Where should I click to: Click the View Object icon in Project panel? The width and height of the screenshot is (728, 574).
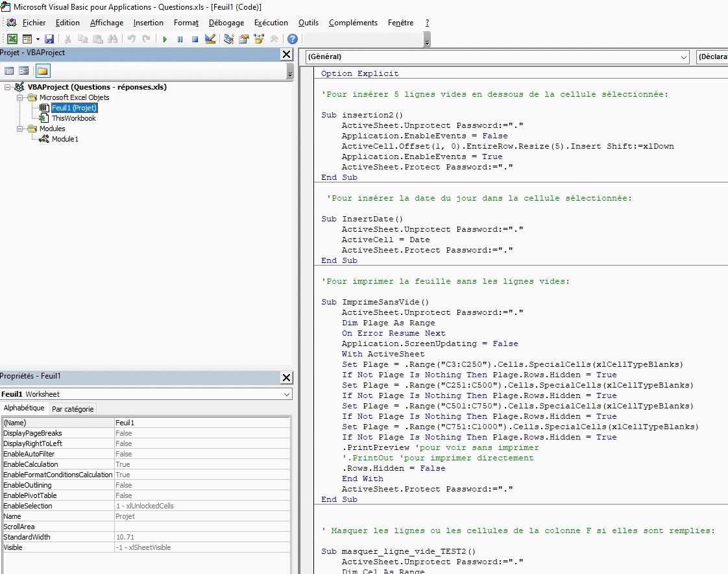[x=24, y=71]
